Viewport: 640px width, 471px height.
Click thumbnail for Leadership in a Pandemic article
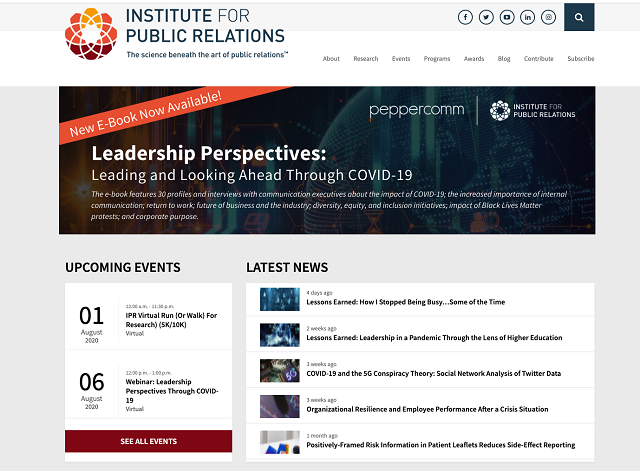tap(280, 335)
